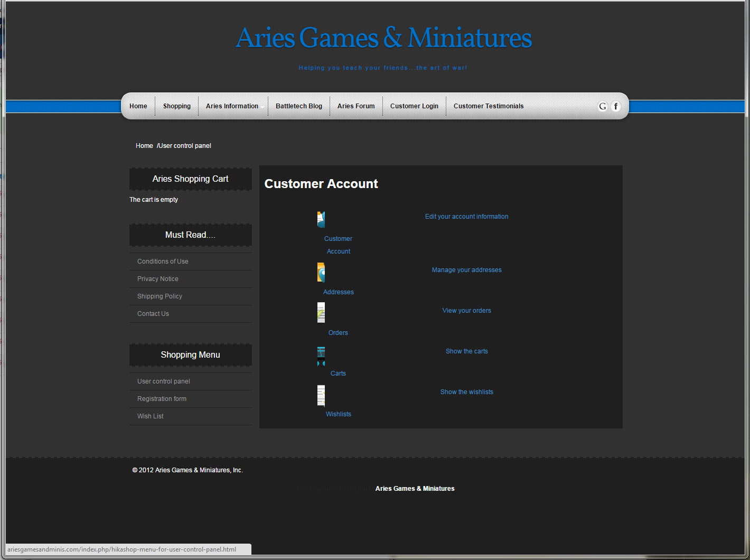Click the copyright 2012 Aries Games text
750x560 pixels.
tap(187, 470)
